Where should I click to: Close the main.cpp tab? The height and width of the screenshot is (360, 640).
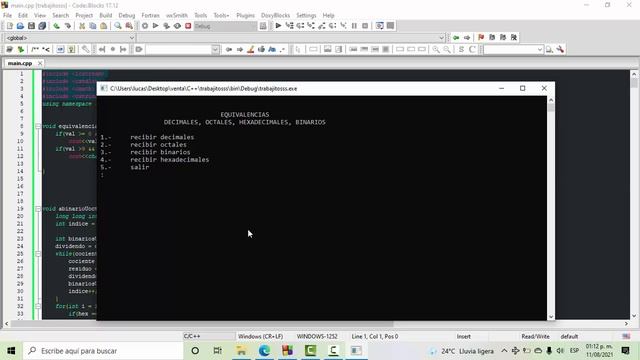click(40, 63)
